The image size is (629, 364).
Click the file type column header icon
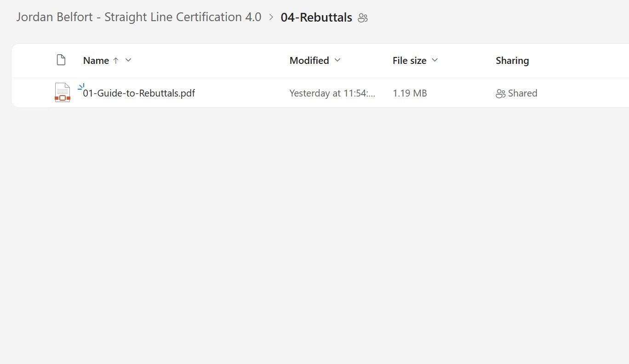[x=61, y=60]
